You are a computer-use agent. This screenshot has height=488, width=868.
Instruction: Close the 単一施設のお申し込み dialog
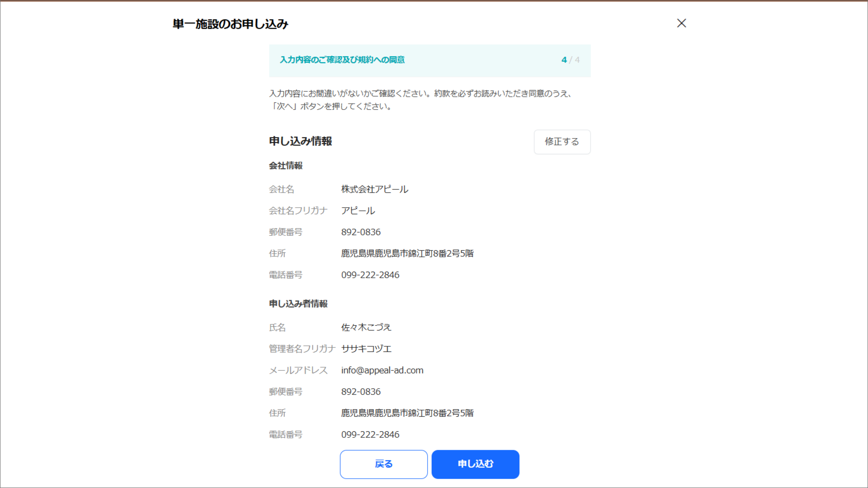point(681,23)
